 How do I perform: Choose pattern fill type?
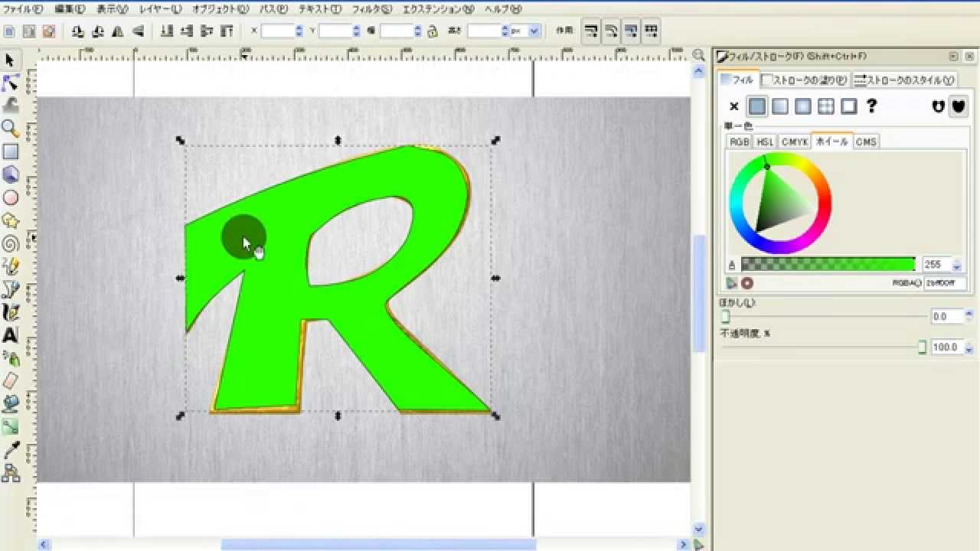click(x=825, y=106)
